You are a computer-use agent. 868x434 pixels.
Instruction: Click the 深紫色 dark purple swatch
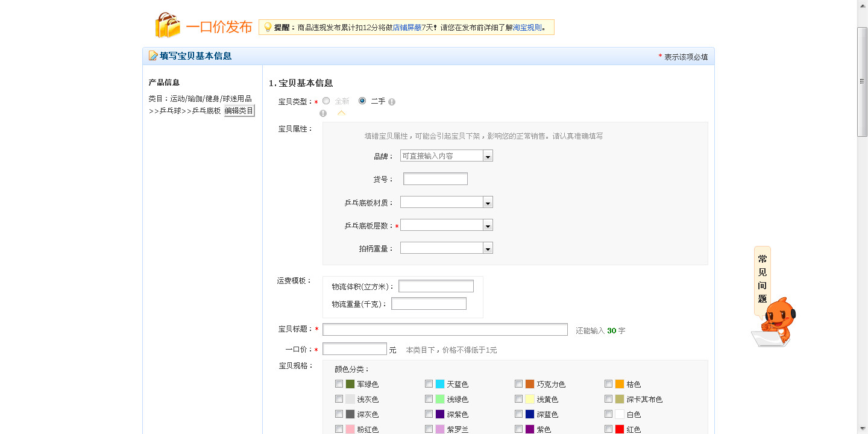[440, 414]
